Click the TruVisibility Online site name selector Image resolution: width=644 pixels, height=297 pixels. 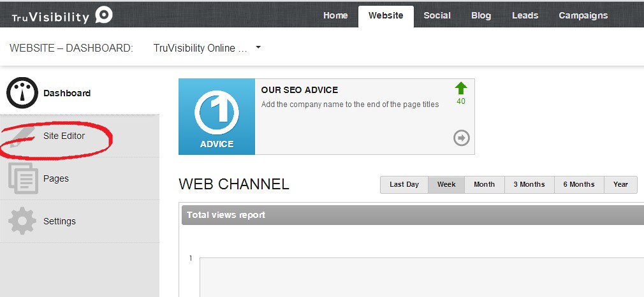[x=200, y=48]
